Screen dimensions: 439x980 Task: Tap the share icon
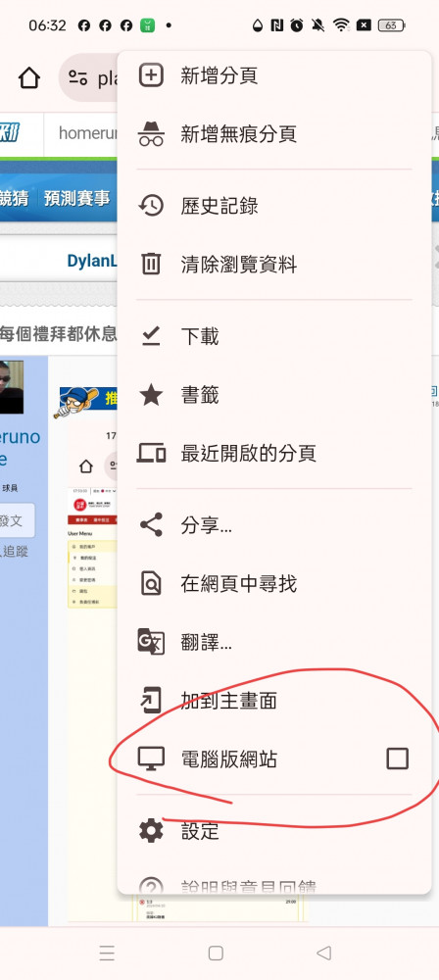(x=151, y=525)
